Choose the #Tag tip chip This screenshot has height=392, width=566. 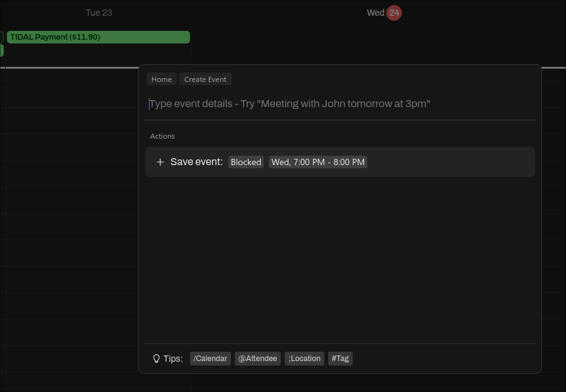pos(340,359)
